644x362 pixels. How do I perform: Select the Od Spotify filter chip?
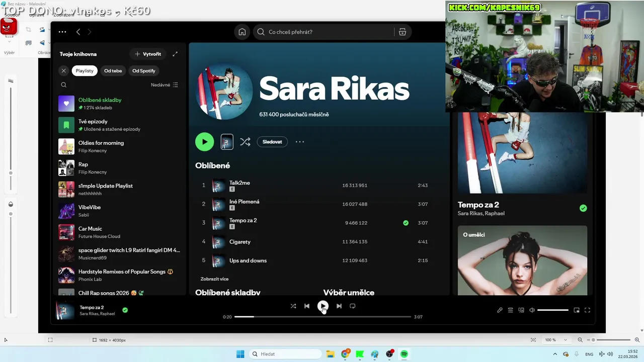pyautogui.click(x=144, y=71)
